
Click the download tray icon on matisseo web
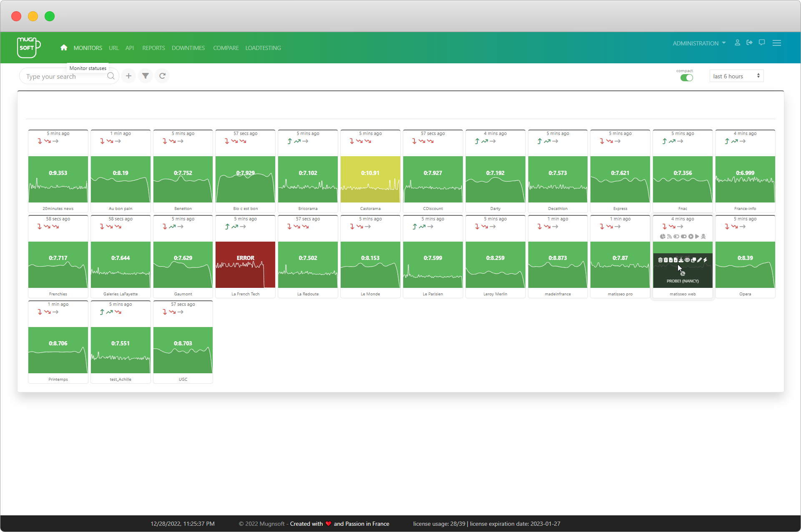click(x=681, y=260)
